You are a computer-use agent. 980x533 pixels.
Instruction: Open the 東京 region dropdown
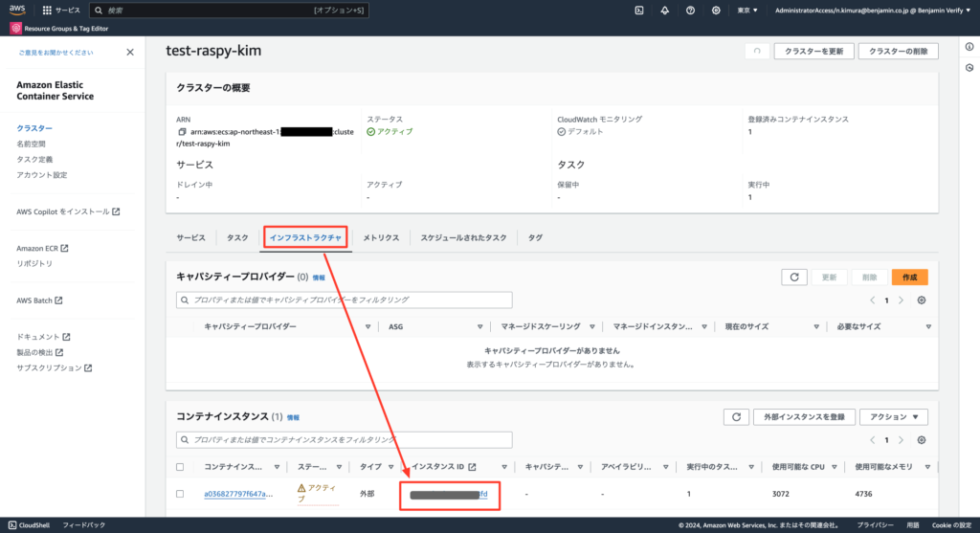click(x=746, y=10)
